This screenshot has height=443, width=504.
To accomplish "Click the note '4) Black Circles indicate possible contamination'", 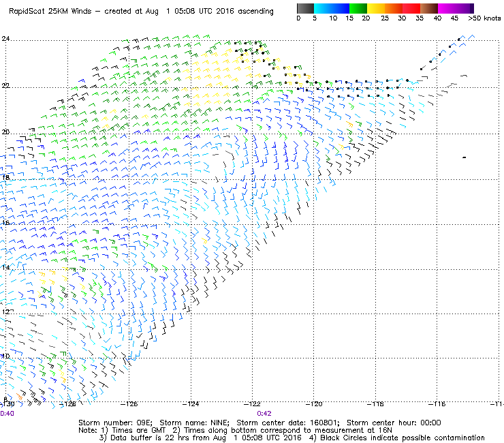I will 397,438.
